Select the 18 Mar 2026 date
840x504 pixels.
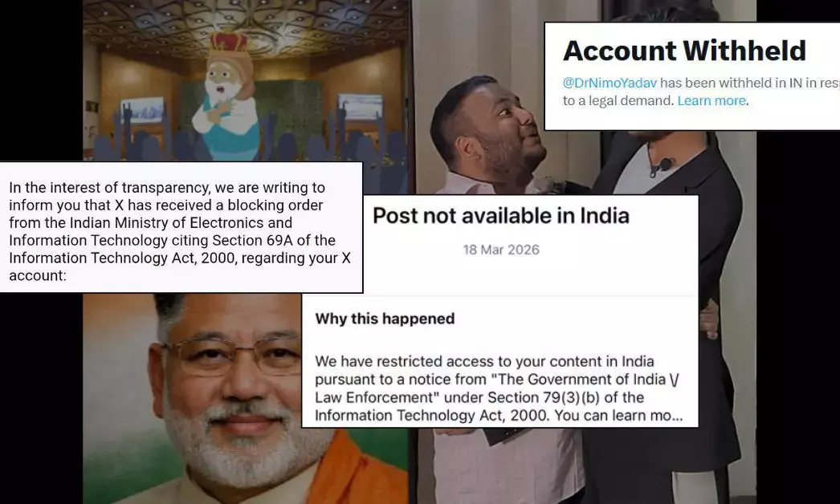(501, 250)
